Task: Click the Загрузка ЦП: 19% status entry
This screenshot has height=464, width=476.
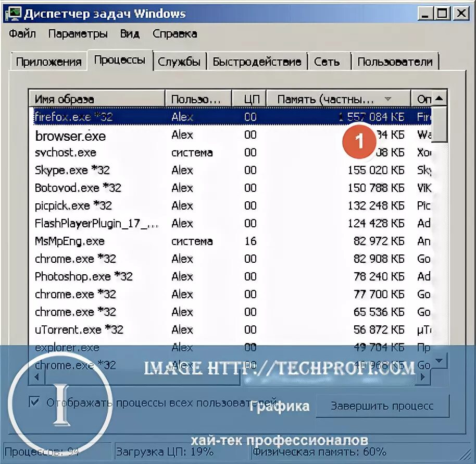Action: (x=165, y=452)
